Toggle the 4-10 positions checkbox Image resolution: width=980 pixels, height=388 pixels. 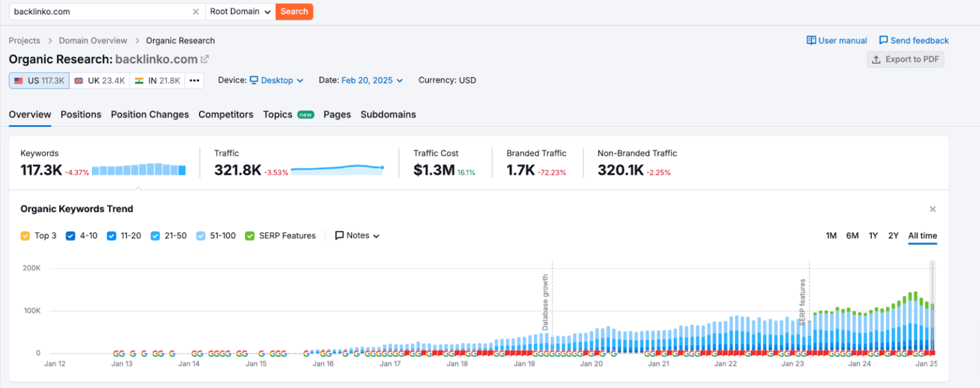coord(70,235)
